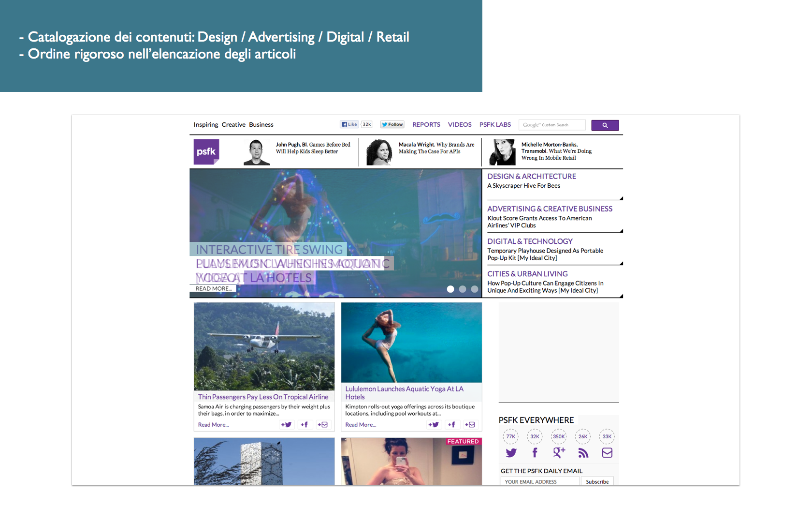
Task: Share Thin Passengers article on Facebook
Action: pos(304,425)
